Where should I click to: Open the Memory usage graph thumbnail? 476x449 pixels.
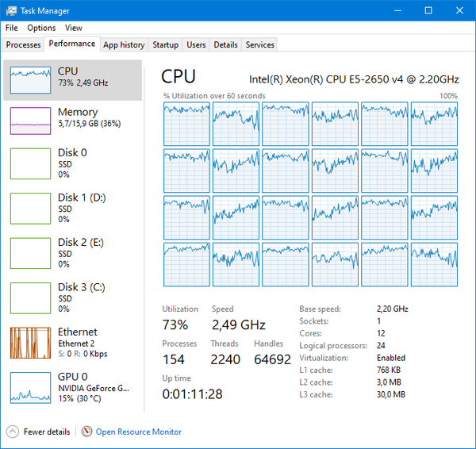(31, 121)
